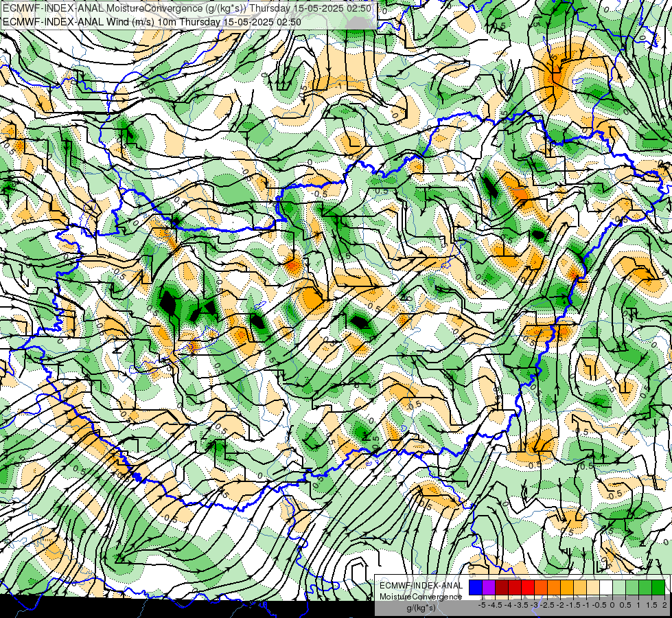The image size is (672, 618).
Task: Click the -2.5 tick label on the legend
Action: point(547,605)
